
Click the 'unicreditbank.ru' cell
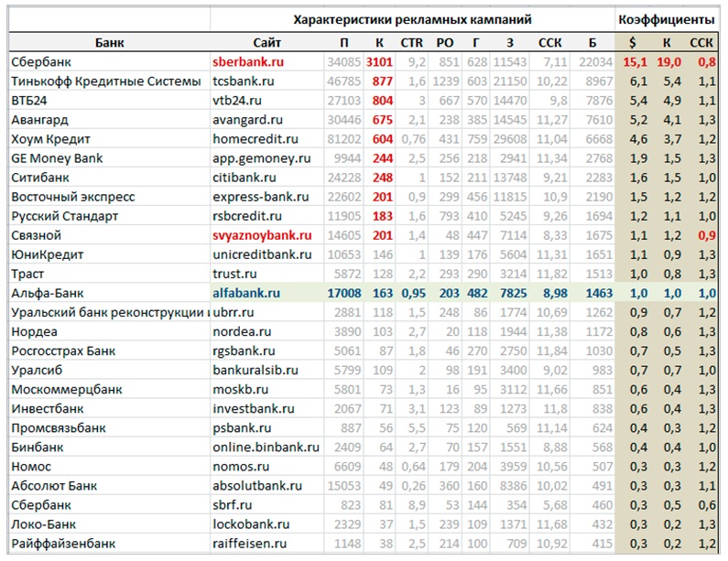(267, 254)
